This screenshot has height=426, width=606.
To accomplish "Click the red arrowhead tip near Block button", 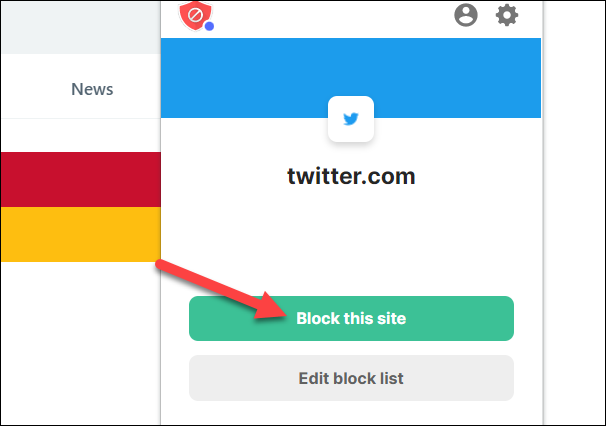I will click(x=278, y=311).
